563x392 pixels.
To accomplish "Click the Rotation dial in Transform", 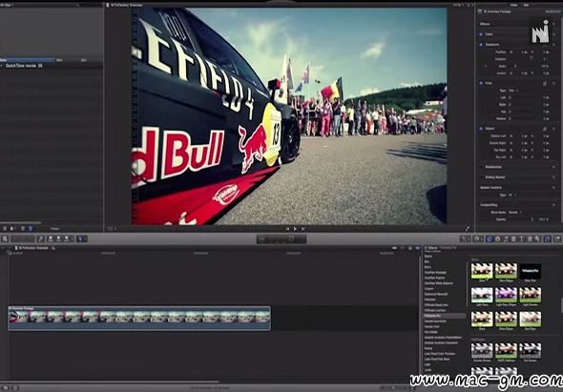I will click(532, 59).
